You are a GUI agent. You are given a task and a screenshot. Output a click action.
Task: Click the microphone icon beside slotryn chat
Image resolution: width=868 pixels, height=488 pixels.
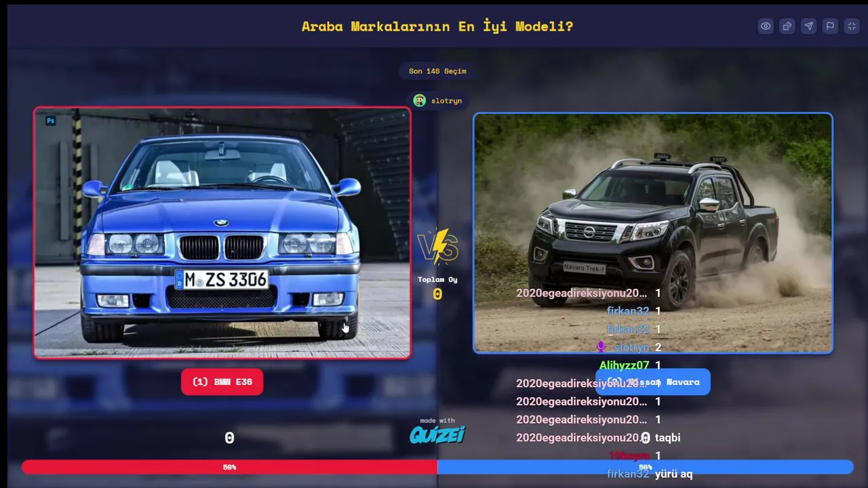point(600,347)
